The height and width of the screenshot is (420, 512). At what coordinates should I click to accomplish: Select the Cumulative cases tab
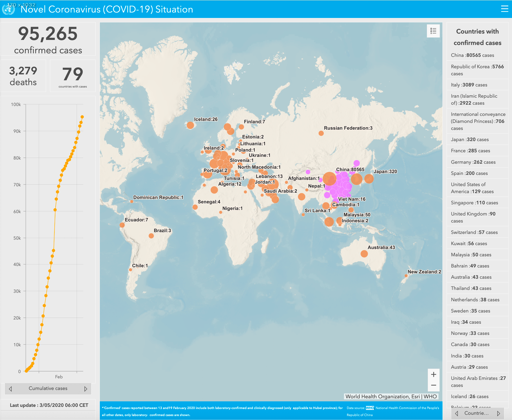pos(48,388)
